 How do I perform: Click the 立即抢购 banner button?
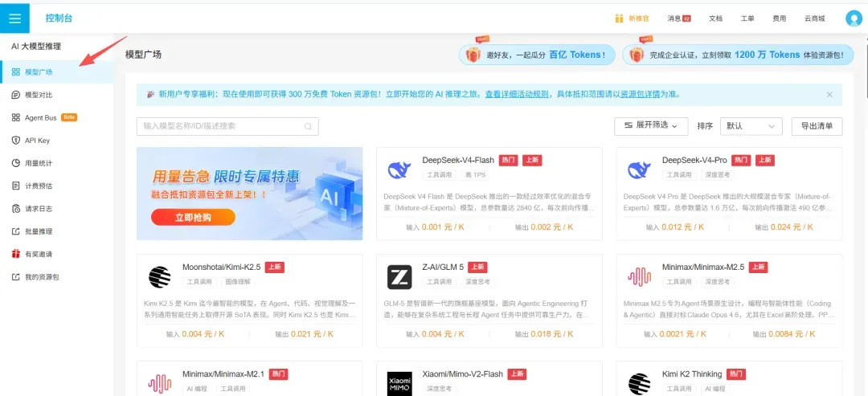(193, 217)
